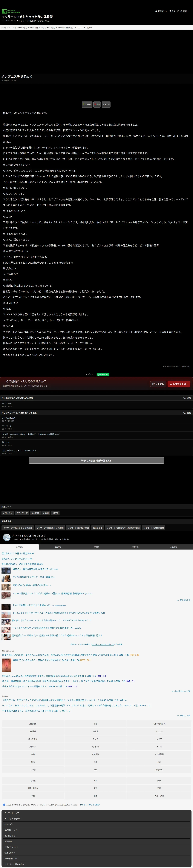Select the 近畿 region
This screenshot has height=868, width=193.
point(159,788)
